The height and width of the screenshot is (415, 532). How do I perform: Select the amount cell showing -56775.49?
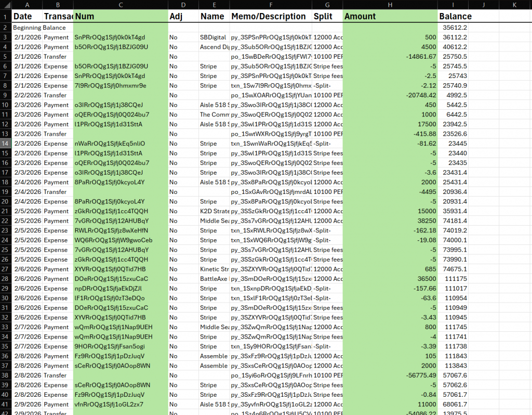click(x=390, y=375)
